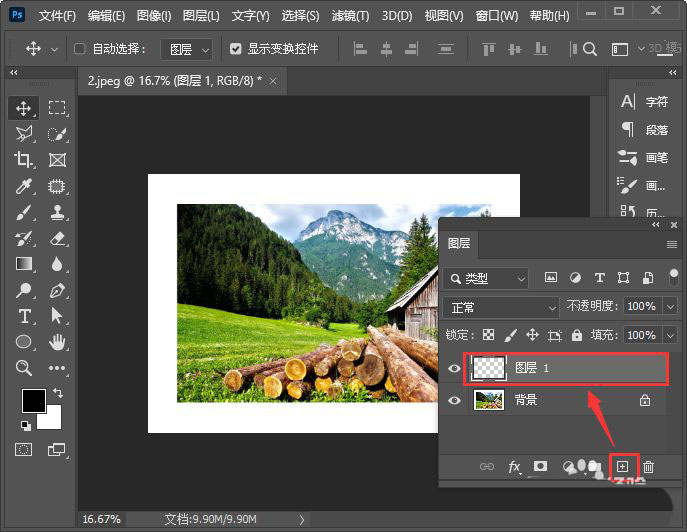Screen dimensions: 687x532
Task: Select the Brush tool
Action: point(24,213)
